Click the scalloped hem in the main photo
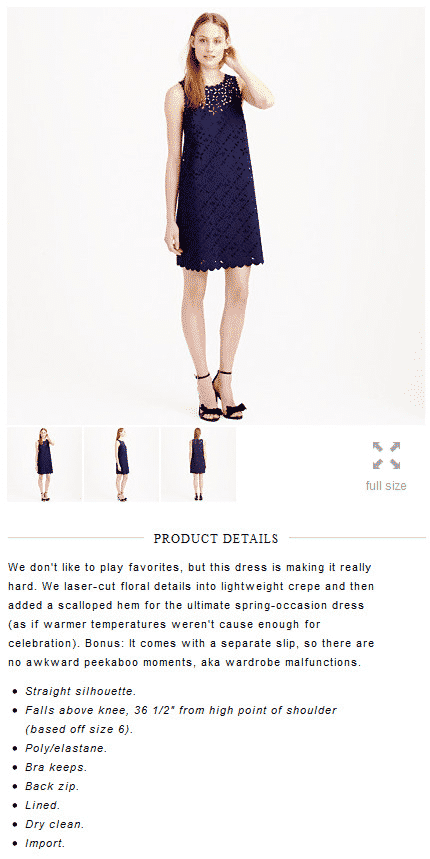The image size is (430, 859). coord(220,265)
